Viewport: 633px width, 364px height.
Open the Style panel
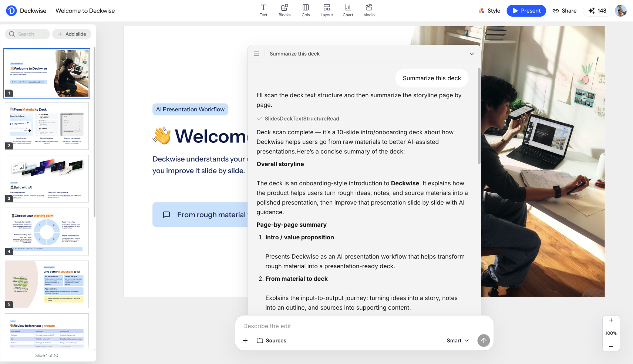(489, 11)
